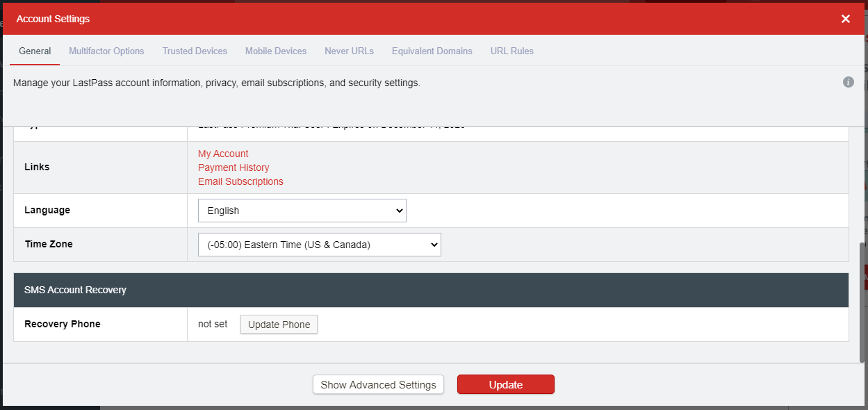This screenshot has height=410, width=868.
Task: Open the Payment History link
Action: click(234, 167)
